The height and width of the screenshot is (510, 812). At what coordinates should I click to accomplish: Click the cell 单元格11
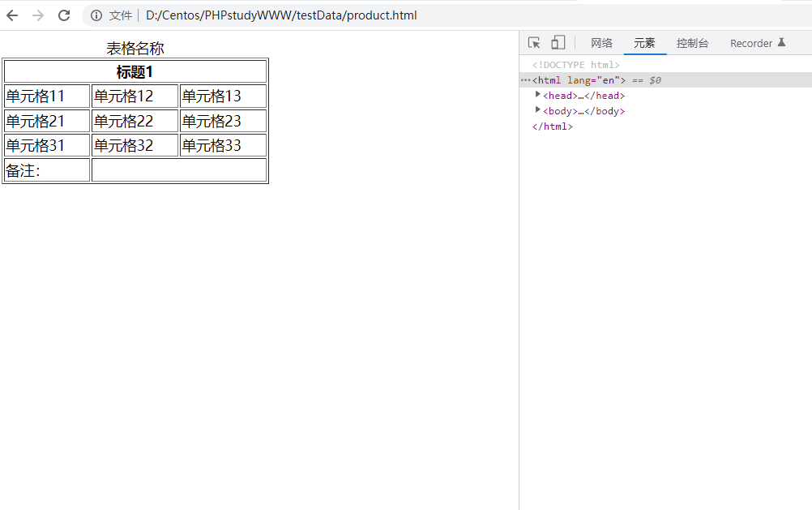pyautogui.click(x=47, y=96)
